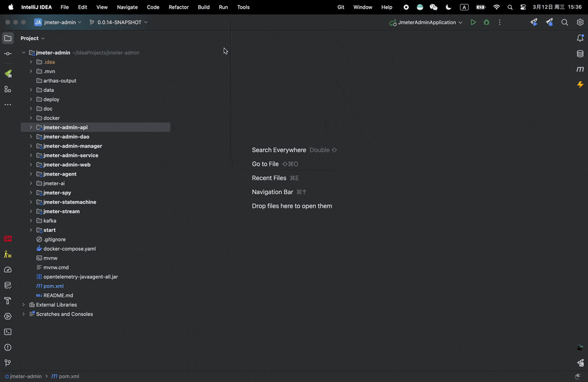Expand the kafka folder

(31, 221)
